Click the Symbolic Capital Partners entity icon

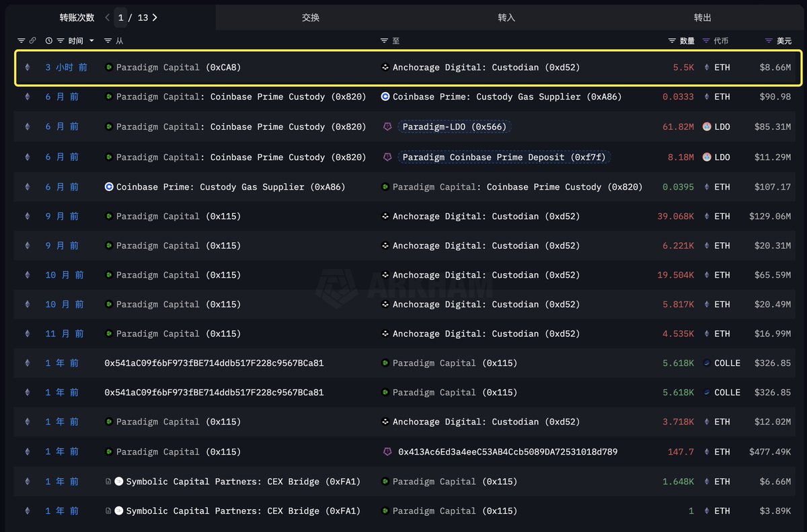[x=118, y=482]
